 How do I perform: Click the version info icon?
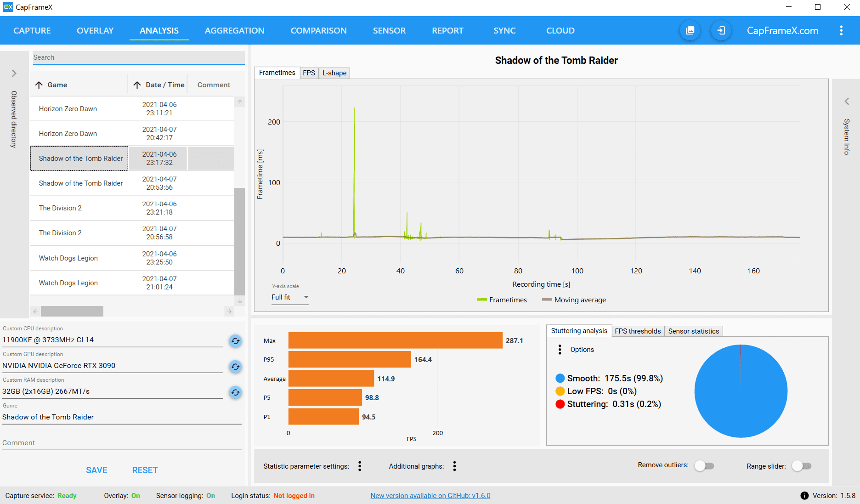click(x=804, y=496)
